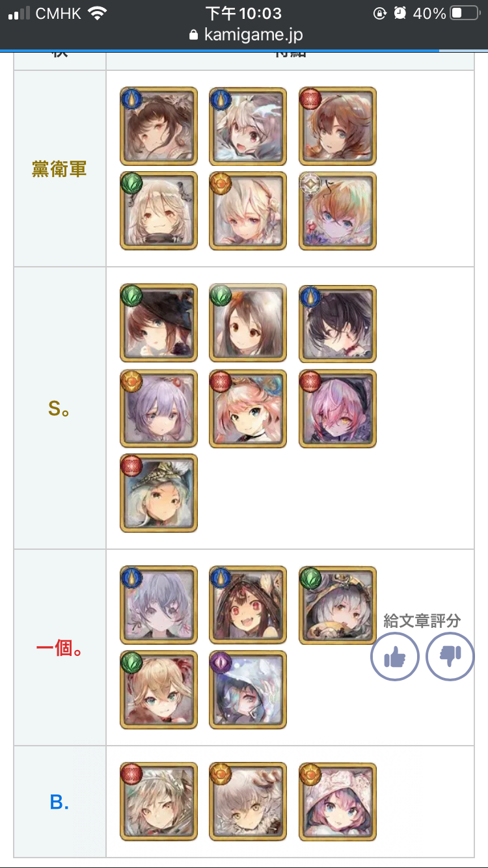Open first character in top tier row
Image resolution: width=488 pixels, height=868 pixels.
159,126
